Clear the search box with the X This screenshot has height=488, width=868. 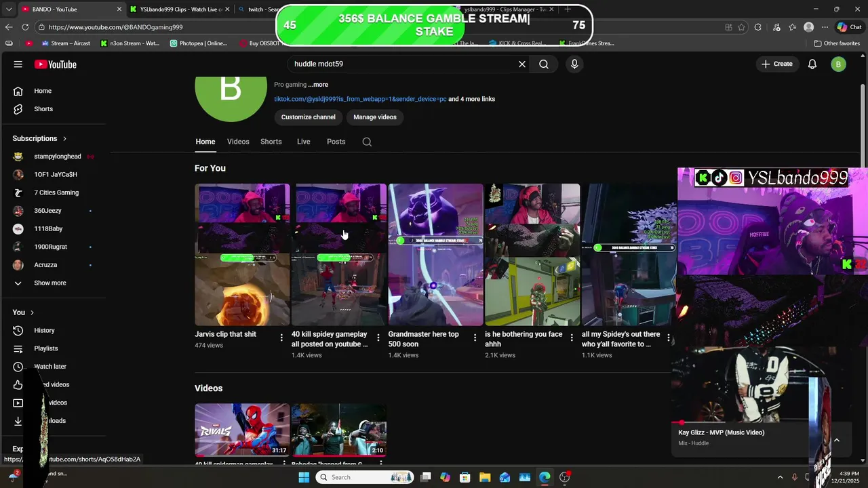pos(522,64)
